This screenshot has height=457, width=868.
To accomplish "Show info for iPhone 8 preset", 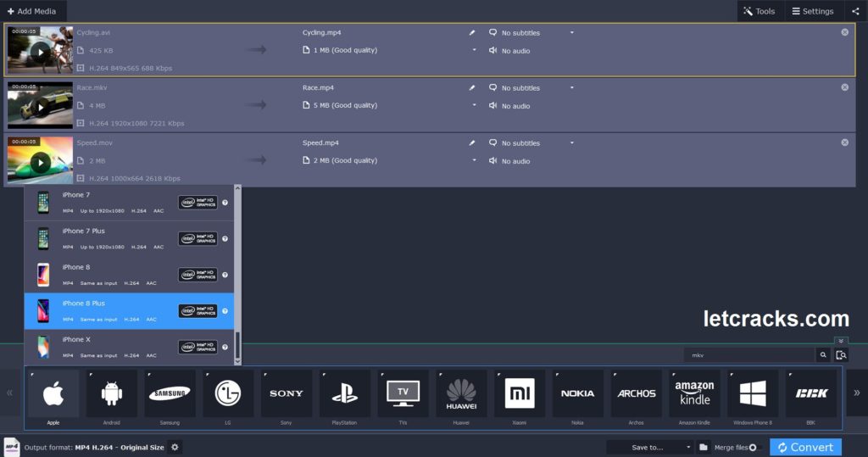I will coord(225,275).
